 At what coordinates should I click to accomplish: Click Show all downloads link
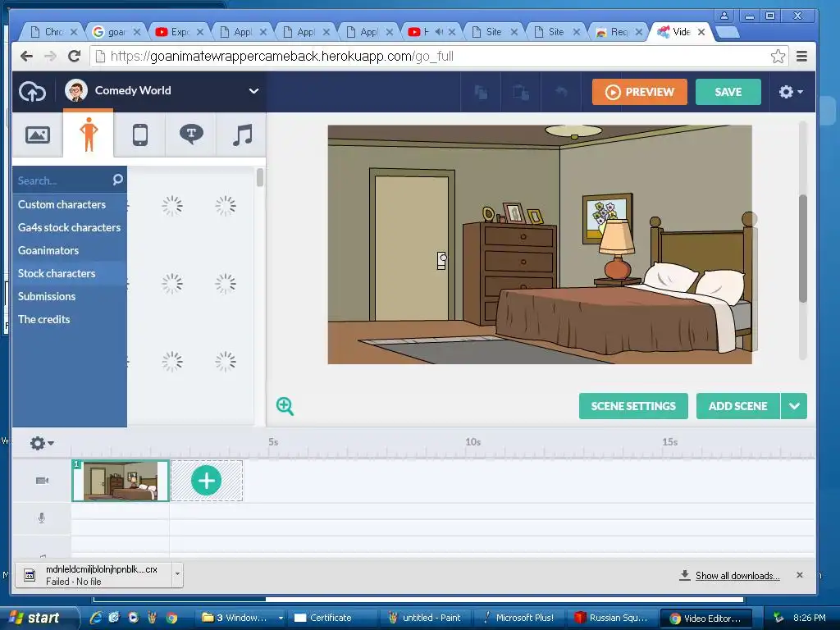click(737, 575)
